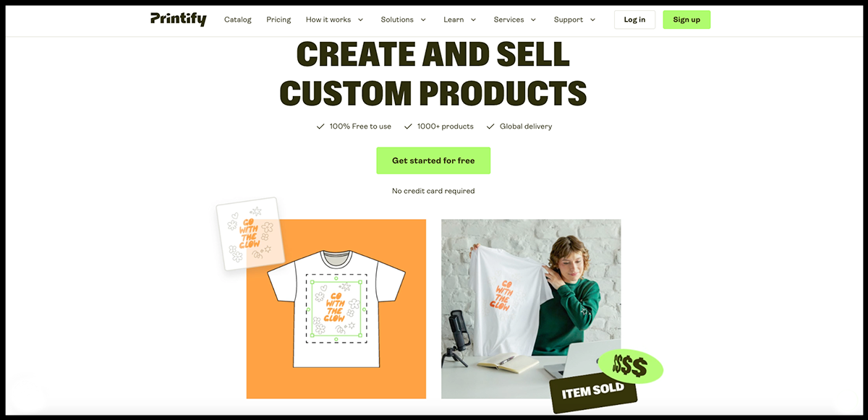Click the green Sign up button

click(686, 20)
